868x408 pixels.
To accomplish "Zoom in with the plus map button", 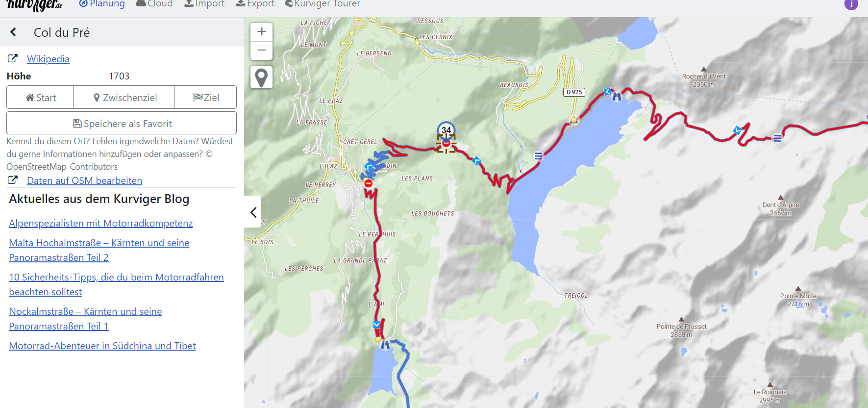I will pyautogui.click(x=262, y=32).
